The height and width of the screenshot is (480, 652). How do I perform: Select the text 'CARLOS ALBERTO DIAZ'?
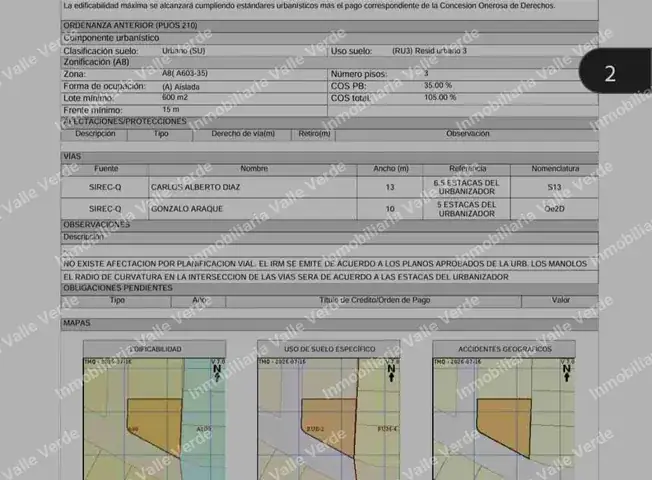tap(195, 187)
